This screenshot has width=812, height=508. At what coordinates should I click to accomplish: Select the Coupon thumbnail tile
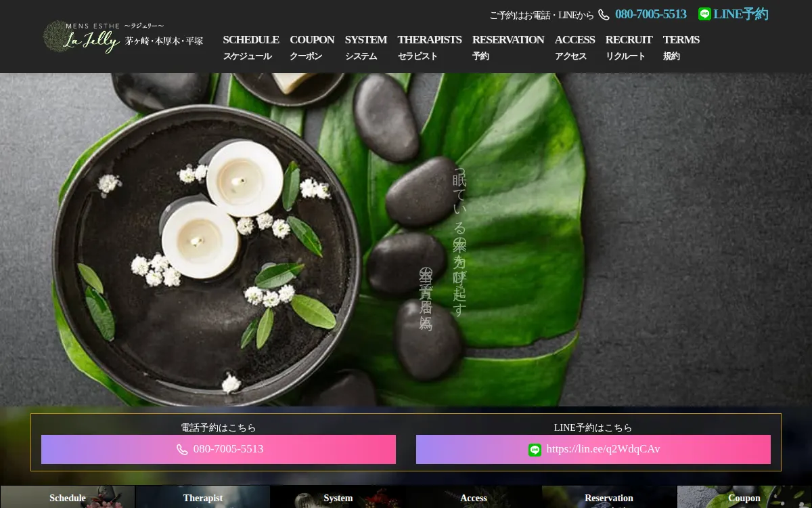(744, 497)
